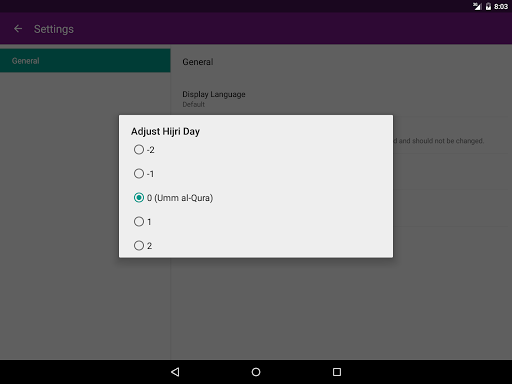
Task: Tap the Adjust Hijri Day dialog title
Action: click(165, 131)
